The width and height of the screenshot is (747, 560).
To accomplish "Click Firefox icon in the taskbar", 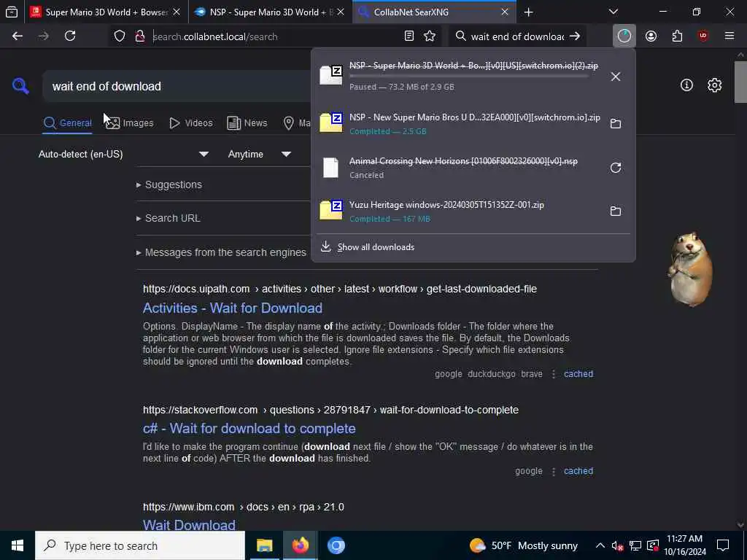I will 300,545.
